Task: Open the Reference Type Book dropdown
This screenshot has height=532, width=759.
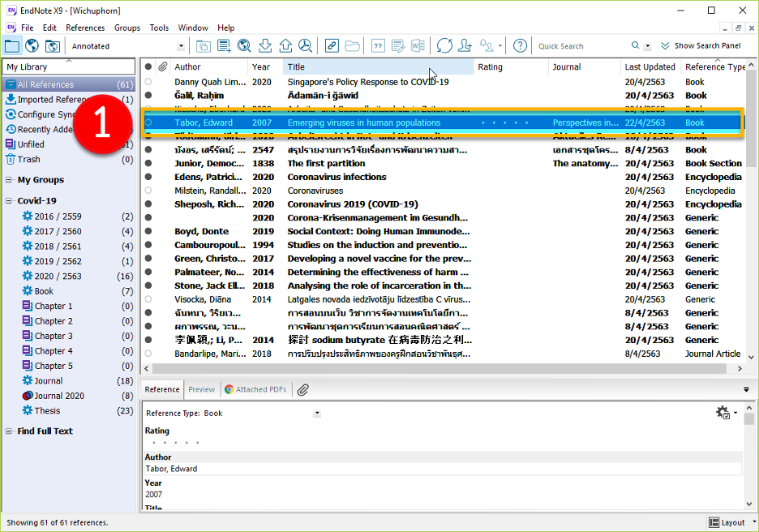Action: [x=316, y=414]
